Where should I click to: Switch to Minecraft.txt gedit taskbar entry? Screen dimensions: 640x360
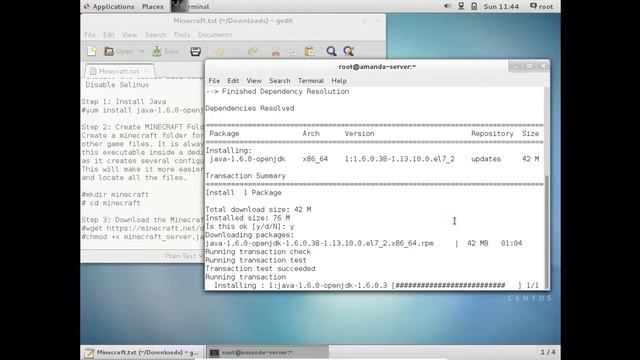coord(142,352)
